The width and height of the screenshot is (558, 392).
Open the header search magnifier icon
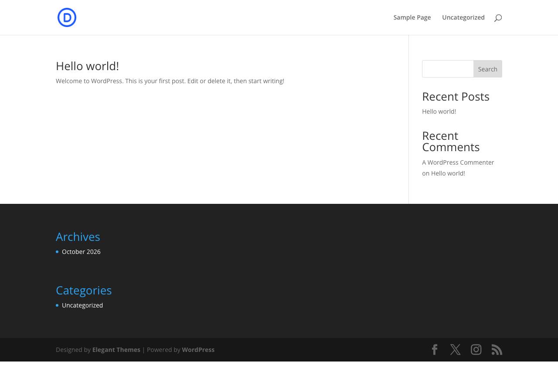click(x=498, y=18)
